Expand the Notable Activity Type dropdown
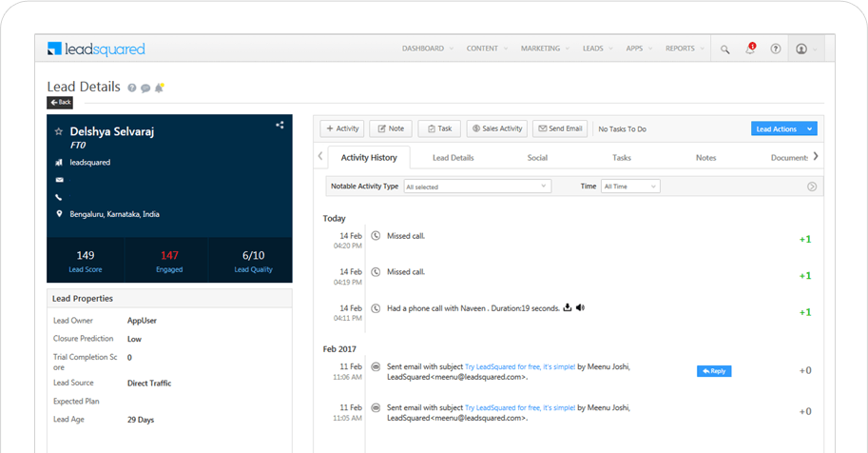This screenshot has width=868, height=453. [477, 187]
